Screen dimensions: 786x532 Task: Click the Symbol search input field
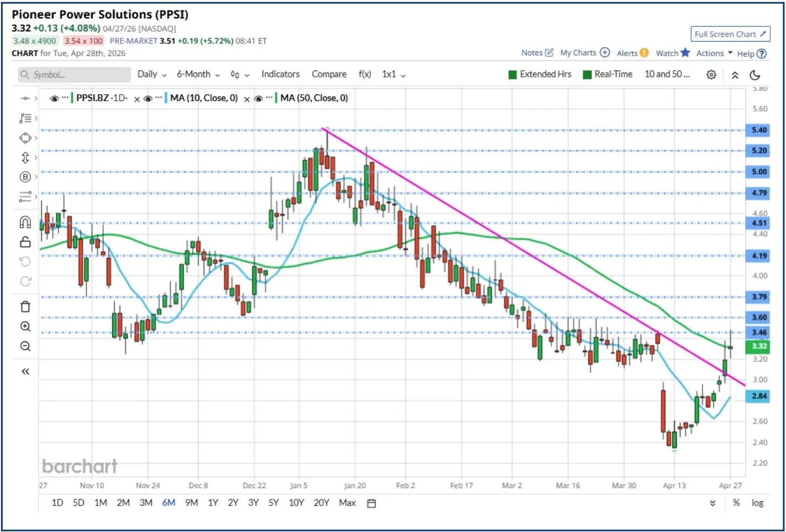(x=75, y=75)
